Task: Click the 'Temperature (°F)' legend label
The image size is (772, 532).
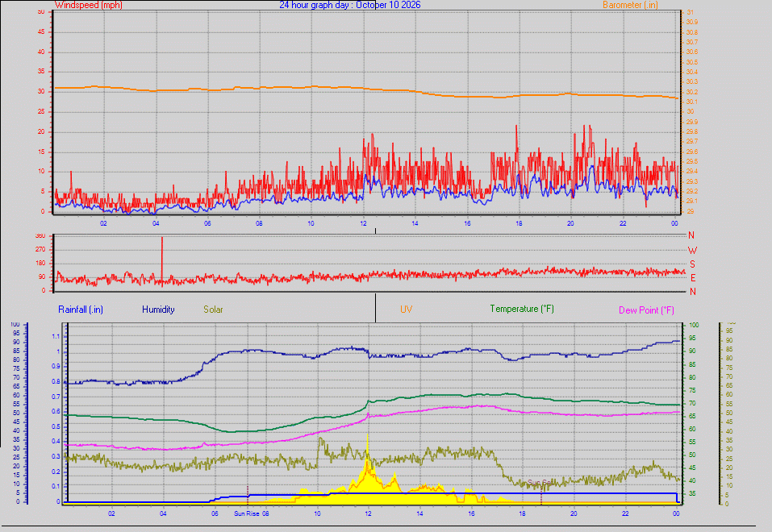Action: (522, 309)
